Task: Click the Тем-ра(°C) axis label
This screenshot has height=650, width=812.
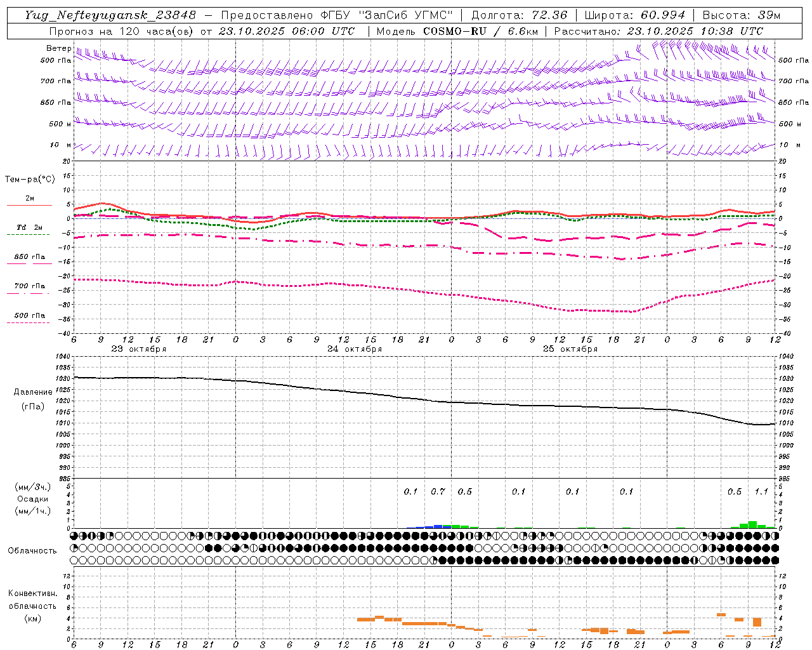Action: click(30, 180)
